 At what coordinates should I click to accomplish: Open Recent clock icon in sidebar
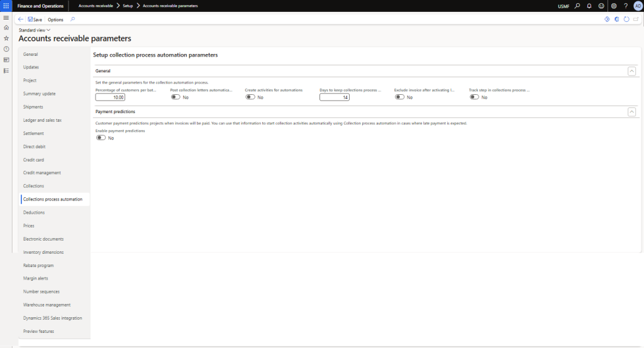click(6, 49)
